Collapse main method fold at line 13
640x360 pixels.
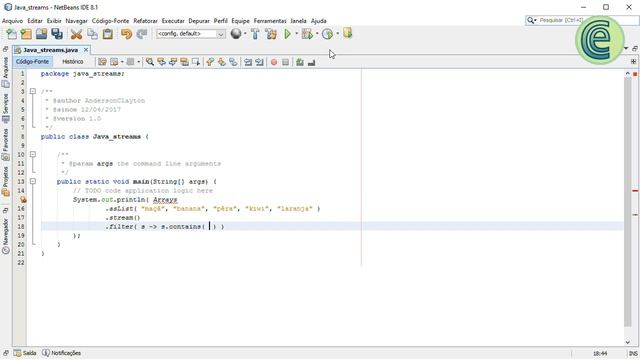pos(33,181)
